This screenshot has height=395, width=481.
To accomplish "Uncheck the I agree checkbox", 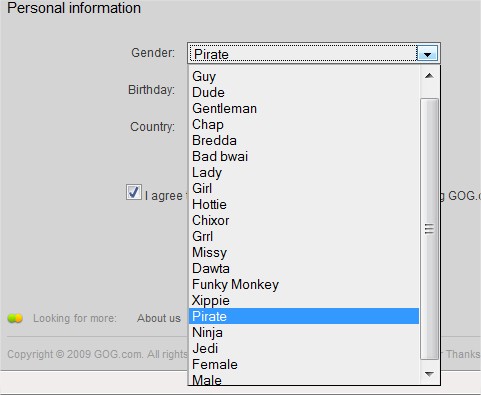I will pyautogui.click(x=134, y=192).
